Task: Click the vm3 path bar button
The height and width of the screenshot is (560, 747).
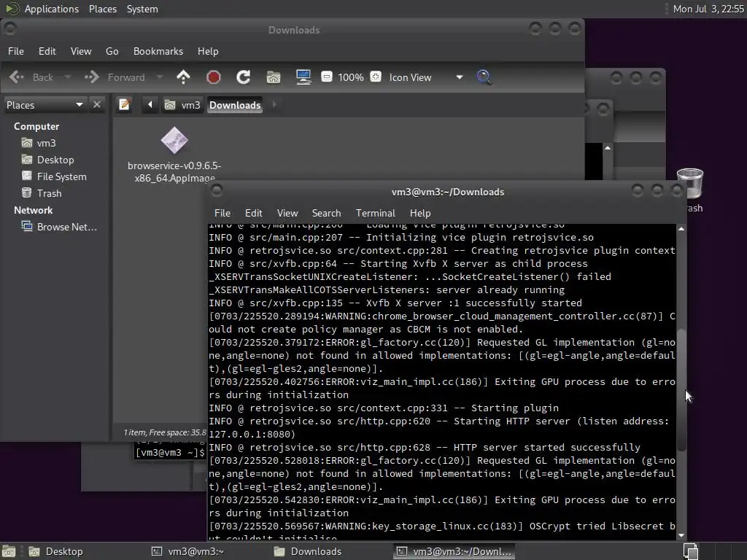Action: (182, 105)
